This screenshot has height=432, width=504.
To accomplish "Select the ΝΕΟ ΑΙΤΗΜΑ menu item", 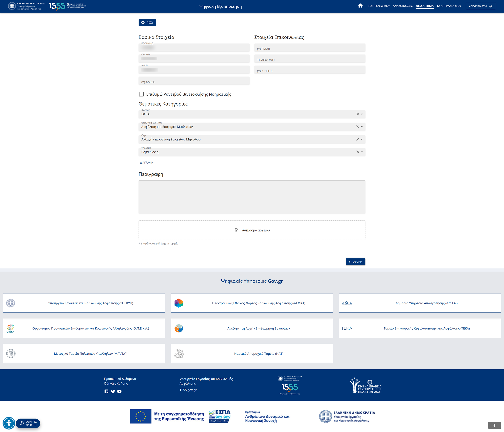I will point(424,6).
